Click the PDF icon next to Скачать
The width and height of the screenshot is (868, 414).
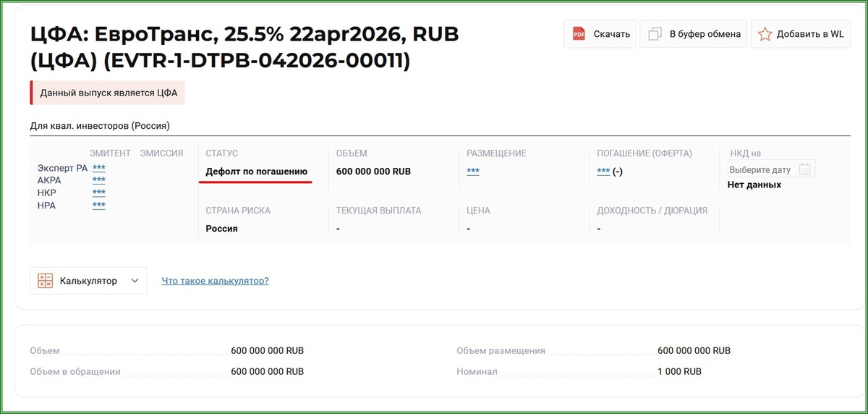(x=579, y=34)
